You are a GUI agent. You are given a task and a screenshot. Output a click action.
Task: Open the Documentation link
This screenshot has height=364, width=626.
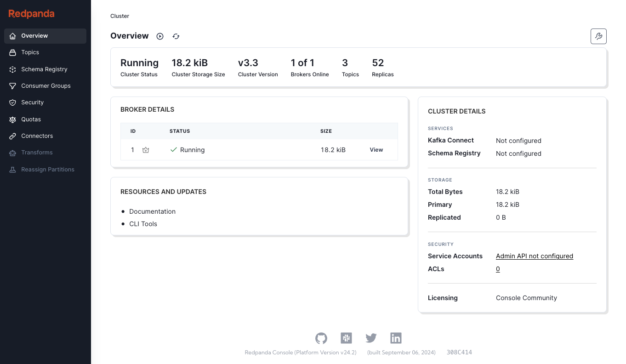coord(152,211)
